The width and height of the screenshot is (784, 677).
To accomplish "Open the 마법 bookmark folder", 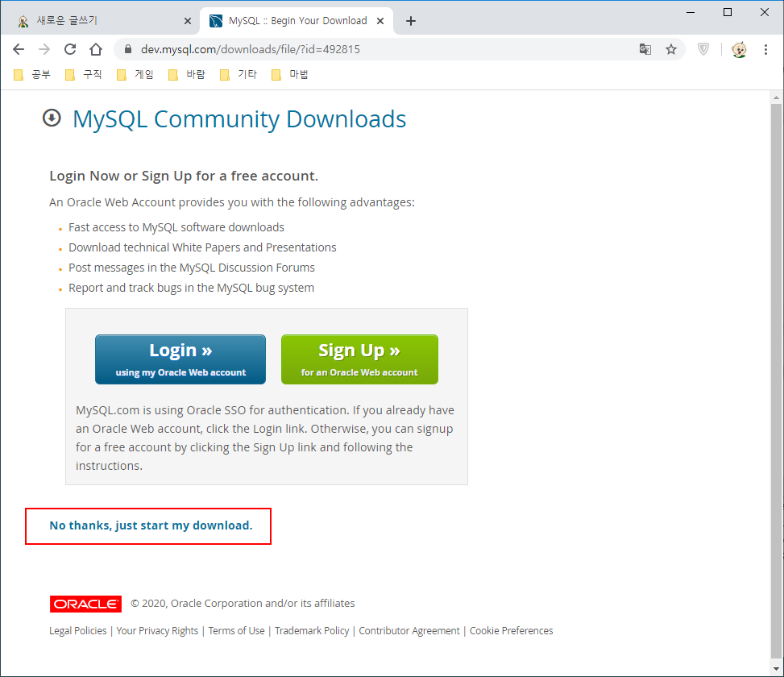I will (x=290, y=74).
